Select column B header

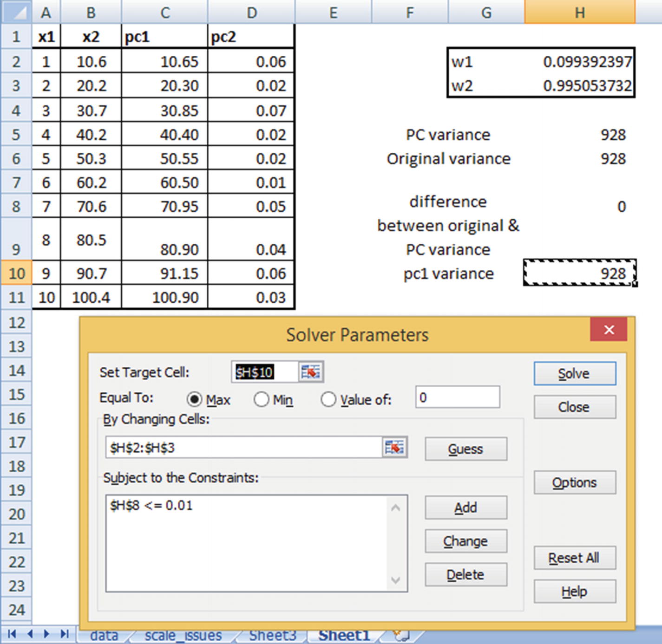pyautogui.click(x=91, y=12)
